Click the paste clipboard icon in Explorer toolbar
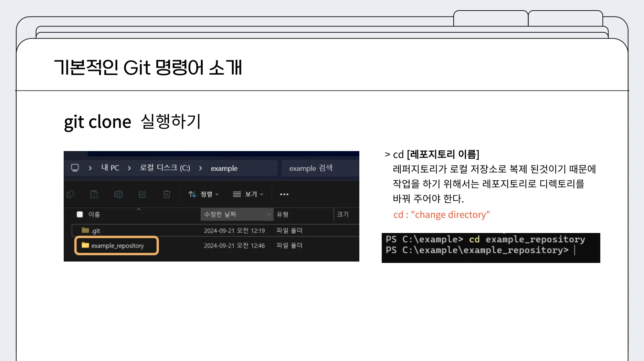Viewport: 644px width, 361px height. click(x=94, y=194)
